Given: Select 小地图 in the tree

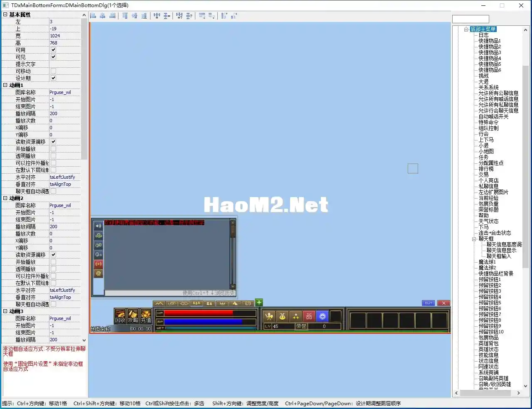Looking at the screenshot, I should 486,151.
